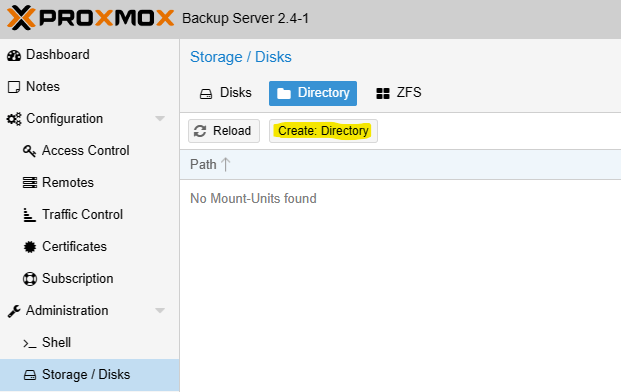The height and width of the screenshot is (392, 621).
Task: Click the Traffic Control chart icon
Action: [29, 215]
